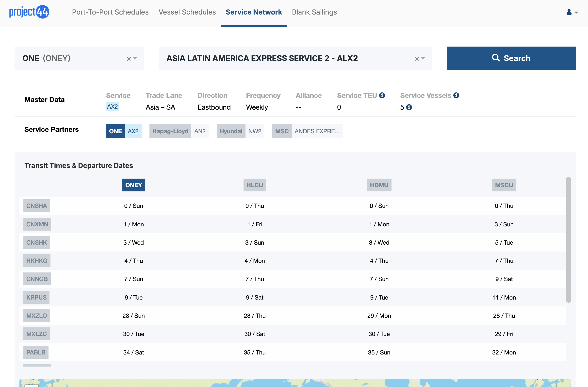Click ONEY cell '3 / Wed' for CNSHK
The image size is (588, 387).
[134, 242]
